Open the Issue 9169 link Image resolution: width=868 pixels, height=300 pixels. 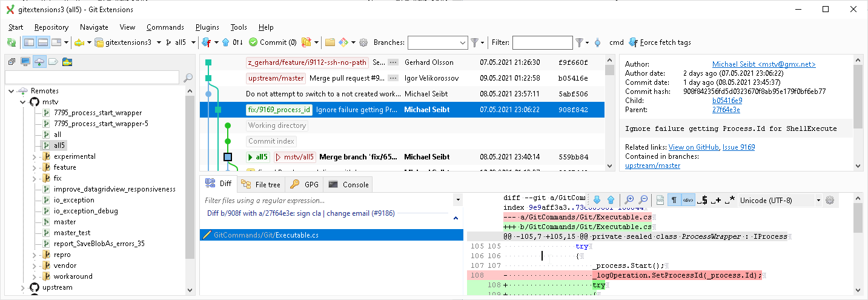739,147
